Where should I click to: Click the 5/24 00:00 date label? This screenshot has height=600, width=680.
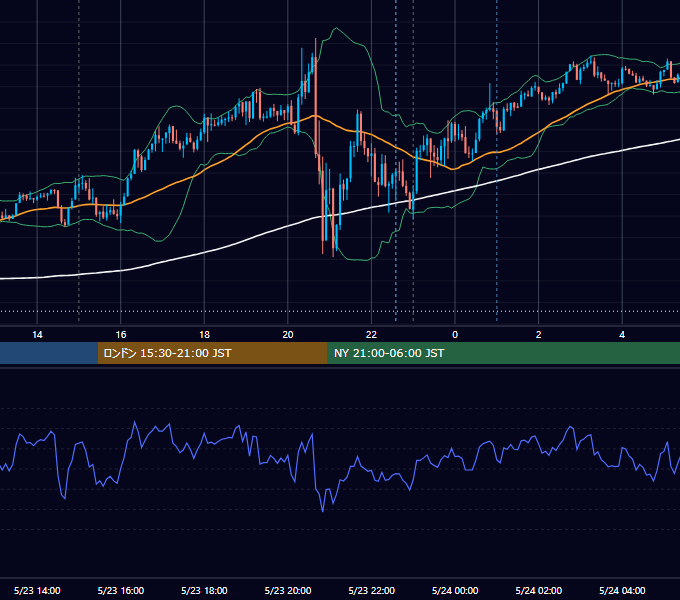tap(455, 590)
